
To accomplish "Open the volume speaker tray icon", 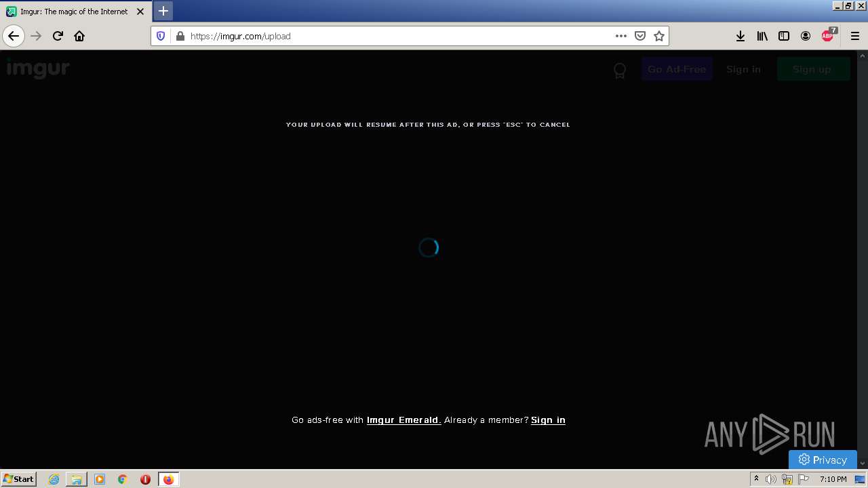I will pos(771,479).
